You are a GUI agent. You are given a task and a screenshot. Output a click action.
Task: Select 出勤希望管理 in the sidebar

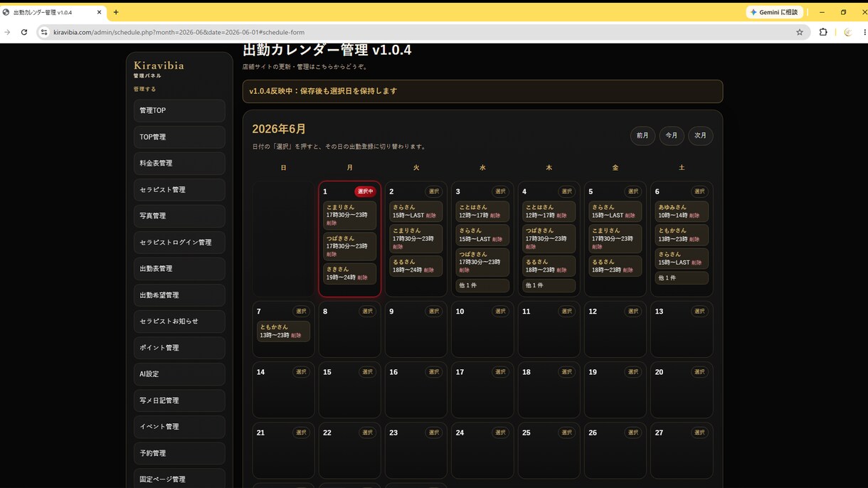[179, 295]
